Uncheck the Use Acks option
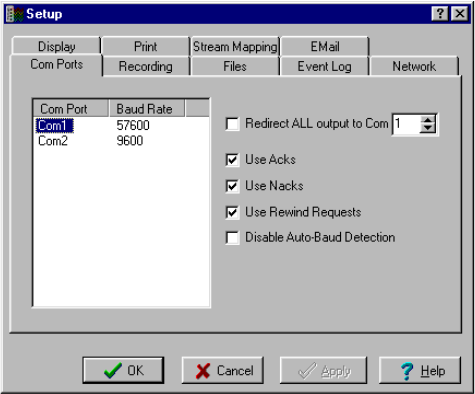This screenshot has width=475, height=394. tap(232, 160)
